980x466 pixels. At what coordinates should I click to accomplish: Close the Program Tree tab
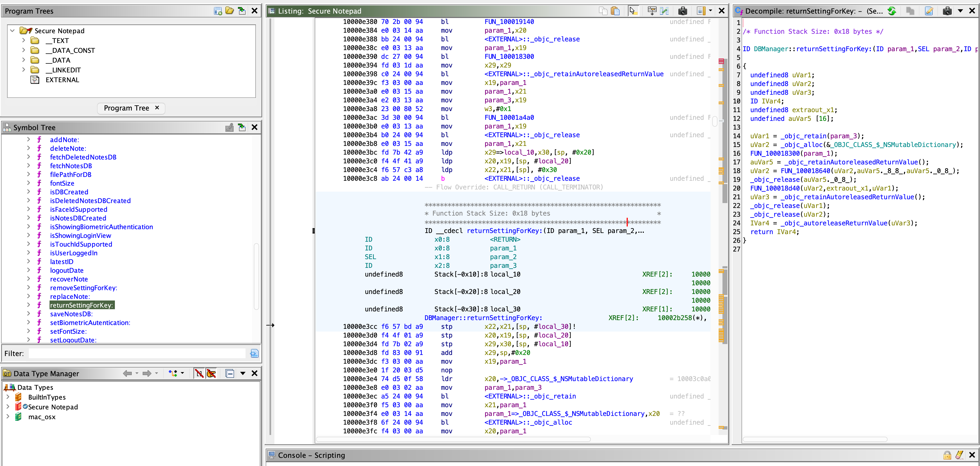157,108
